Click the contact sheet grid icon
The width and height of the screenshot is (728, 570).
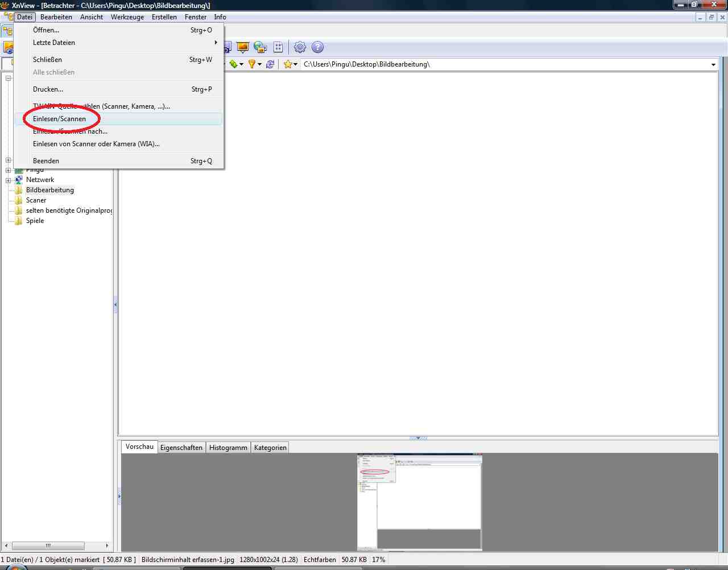pyautogui.click(x=278, y=47)
